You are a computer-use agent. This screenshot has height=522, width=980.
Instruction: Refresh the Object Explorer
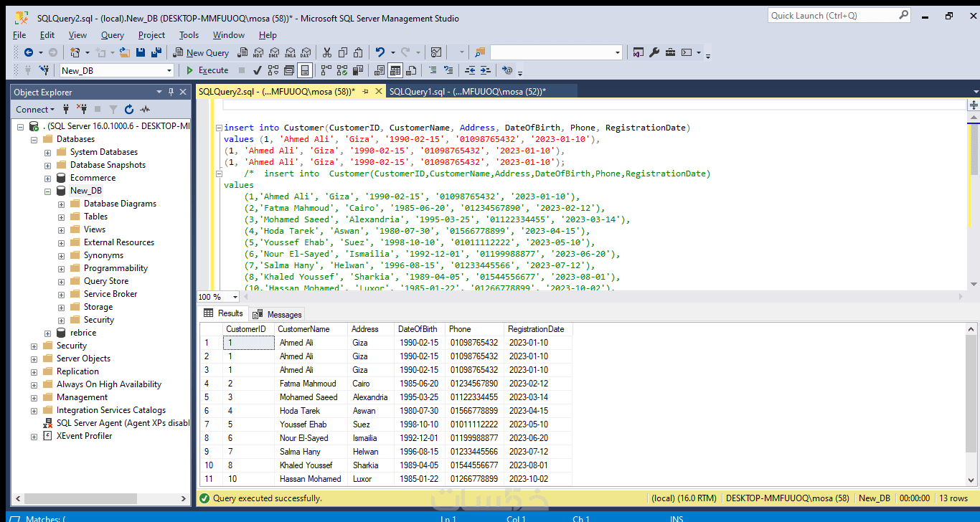(x=129, y=110)
